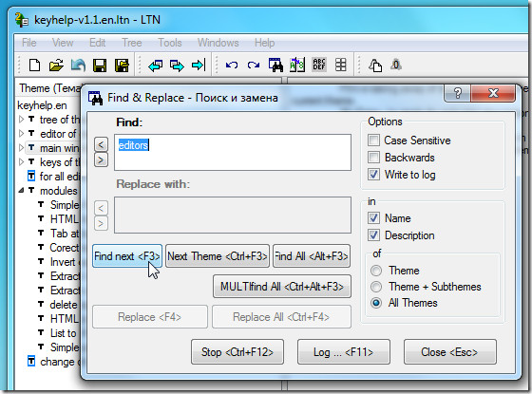Open the Tools menu

(x=170, y=43)
